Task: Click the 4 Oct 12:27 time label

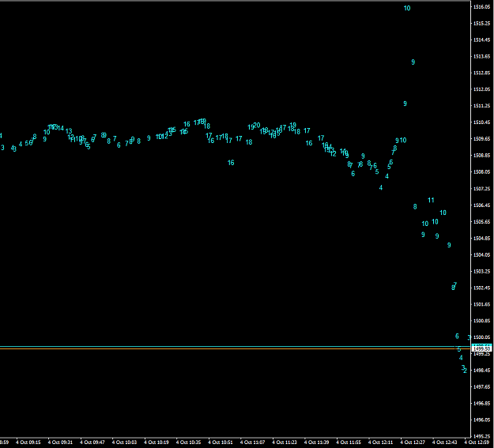Action: coord(413,442)
